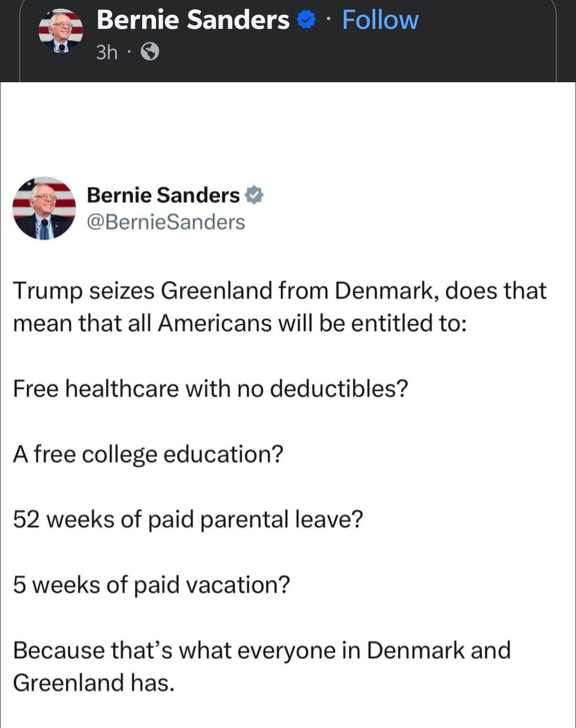Click '52 weeks of paid parental leave?' text
The width and height of the screenshot is (576, 728).
tap(188, 520)
